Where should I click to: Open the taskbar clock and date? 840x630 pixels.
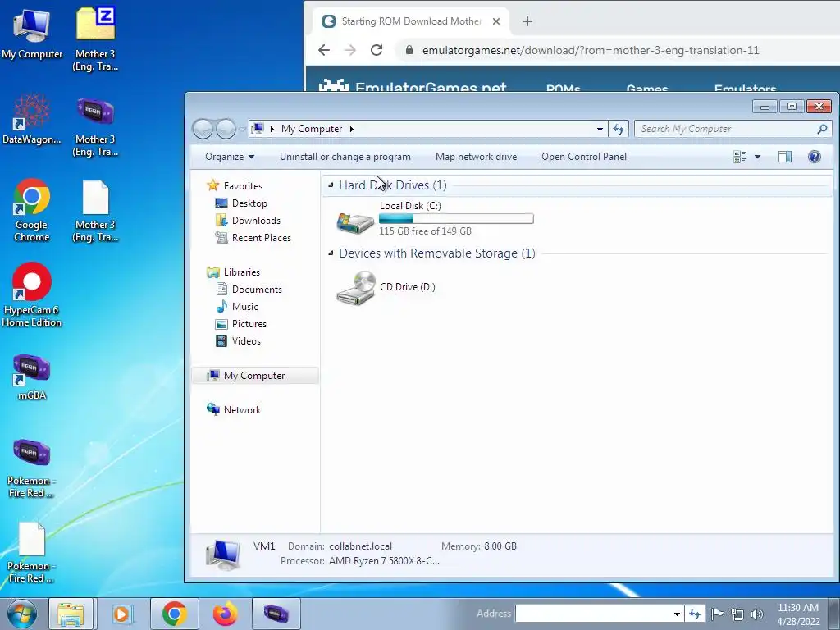tap(798, 614)
